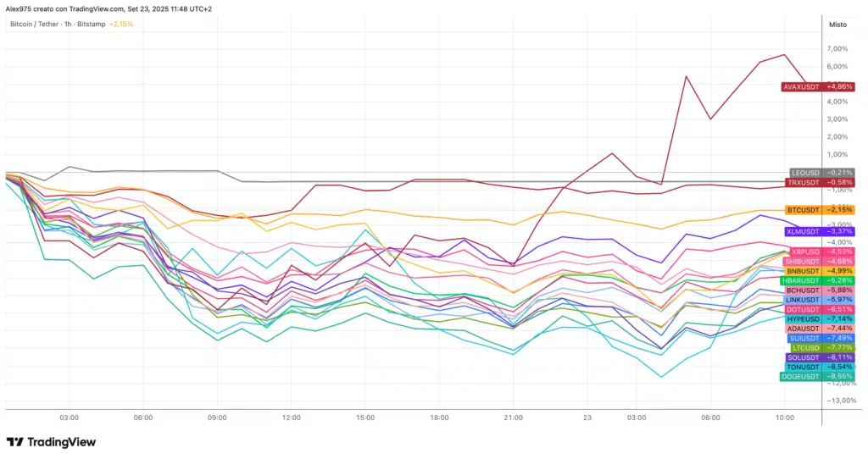The image size is (868, 459).
Task: Select the XRPUSD series tag
Action: (x=821, y=252)
